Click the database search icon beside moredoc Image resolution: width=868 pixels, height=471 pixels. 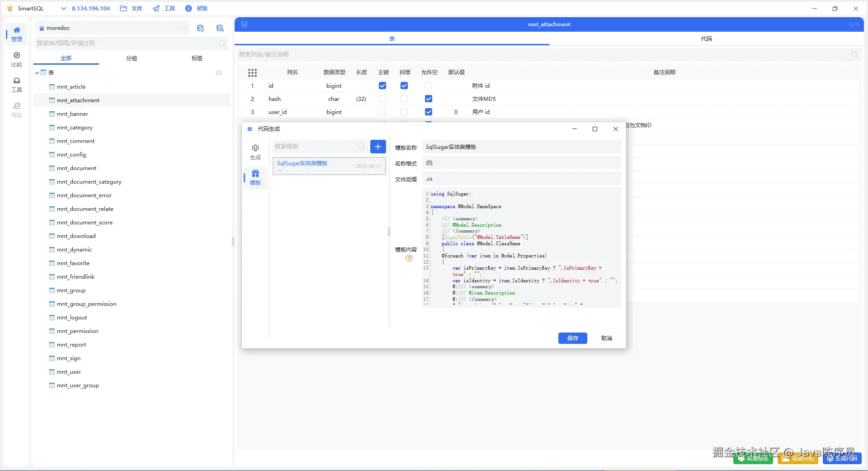[x=220, y=28]
